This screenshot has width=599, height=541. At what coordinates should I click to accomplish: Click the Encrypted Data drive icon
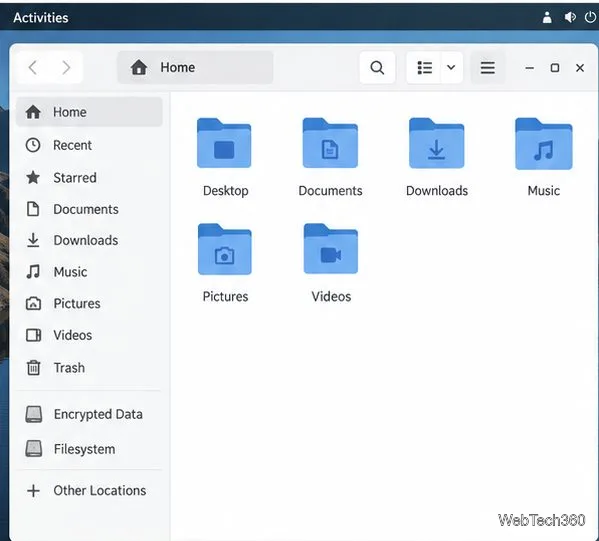point(34,414)
